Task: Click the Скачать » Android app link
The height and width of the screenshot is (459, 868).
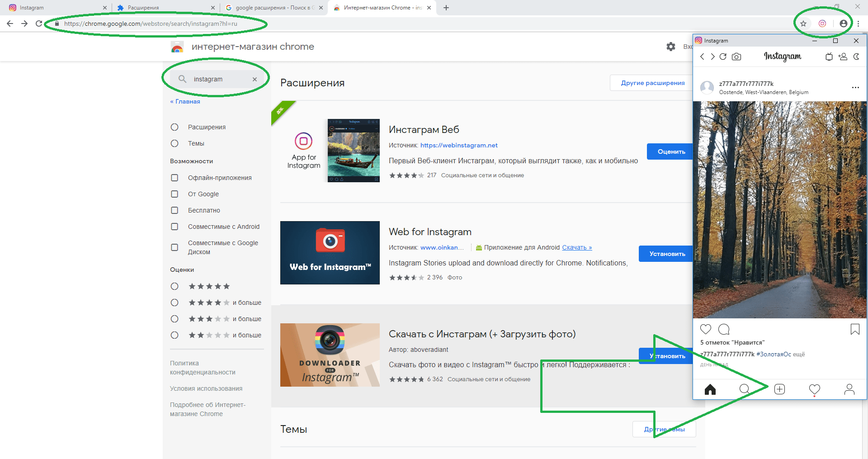Action: coord(577,247)
